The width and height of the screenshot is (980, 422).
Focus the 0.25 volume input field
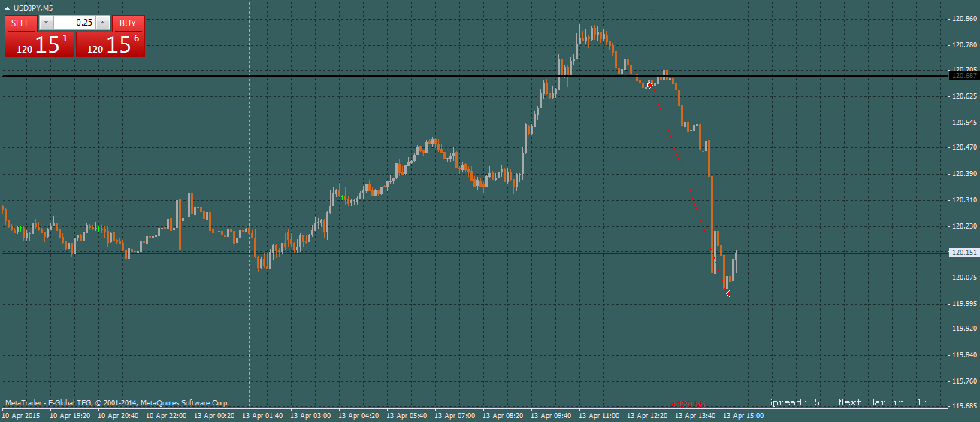[74, 23]
